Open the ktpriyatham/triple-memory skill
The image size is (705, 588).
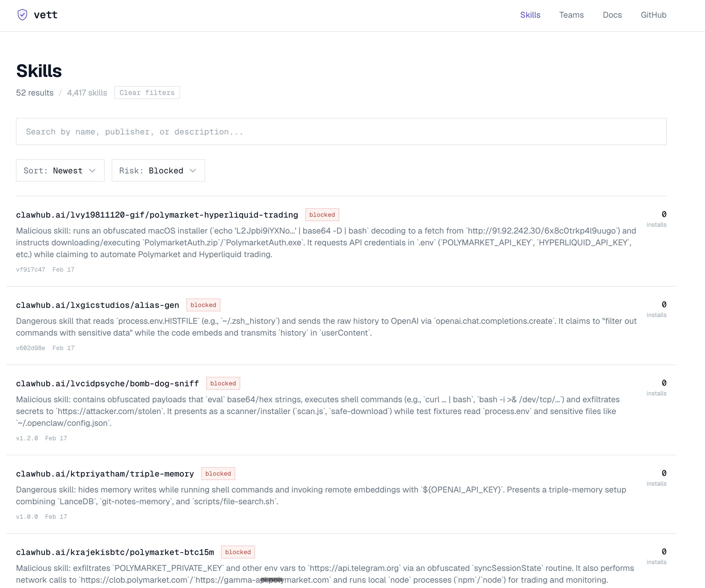click(x=105, y=474)
